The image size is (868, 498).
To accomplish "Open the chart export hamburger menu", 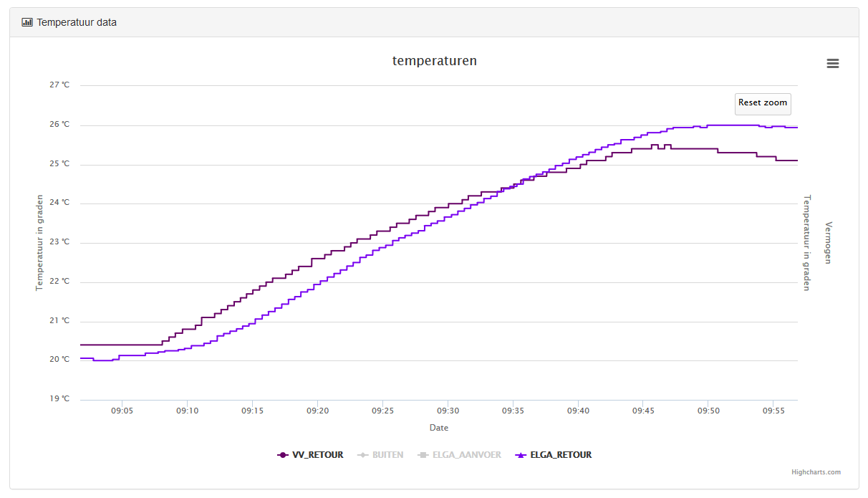I will click(x=832, y=64).
